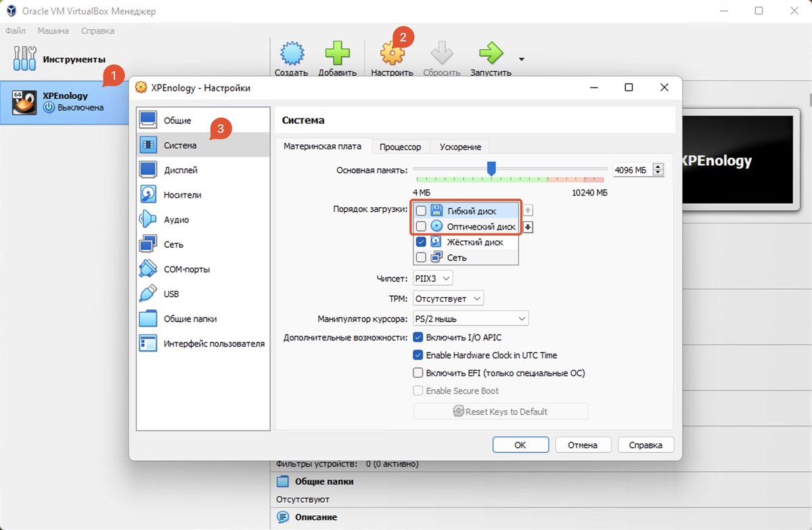Open the Машина menu

tap(53, 30)
